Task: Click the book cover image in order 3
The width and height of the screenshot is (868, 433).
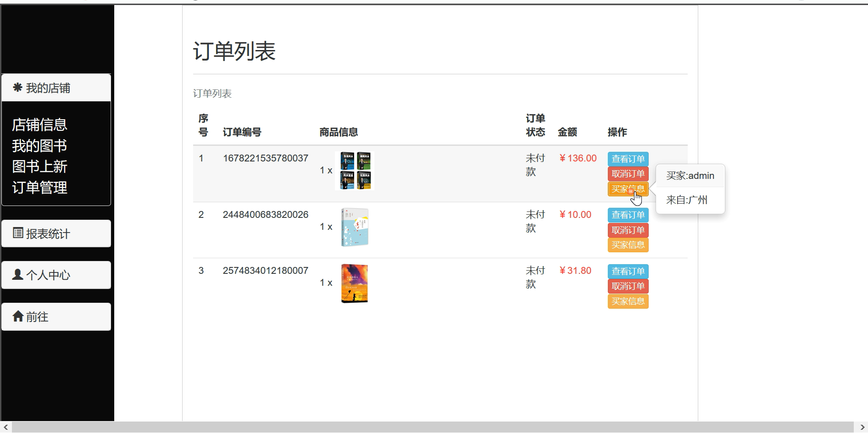Action: tap(354, 283)
